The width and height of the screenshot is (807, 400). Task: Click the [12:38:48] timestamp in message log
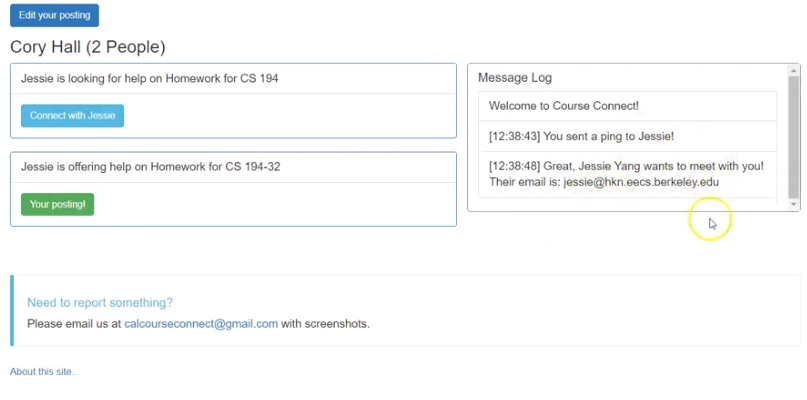coord(515,166)
